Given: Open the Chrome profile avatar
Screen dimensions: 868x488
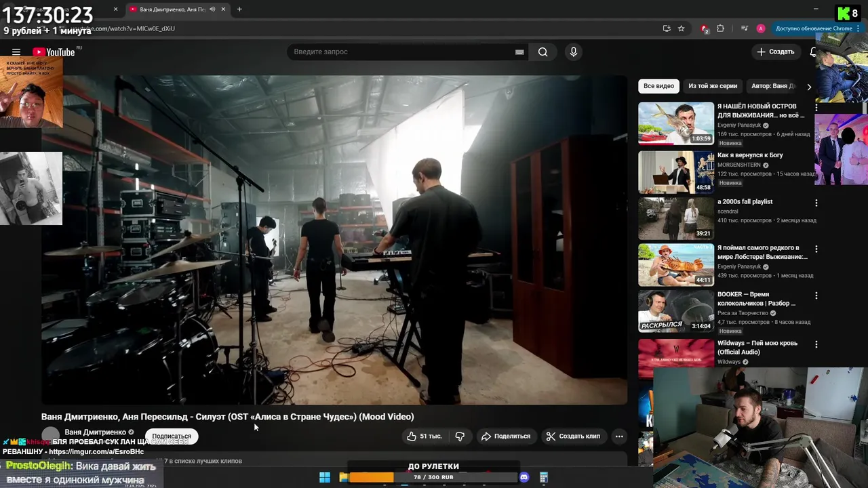Looking at the screenshot, I should tap(761, 28).
